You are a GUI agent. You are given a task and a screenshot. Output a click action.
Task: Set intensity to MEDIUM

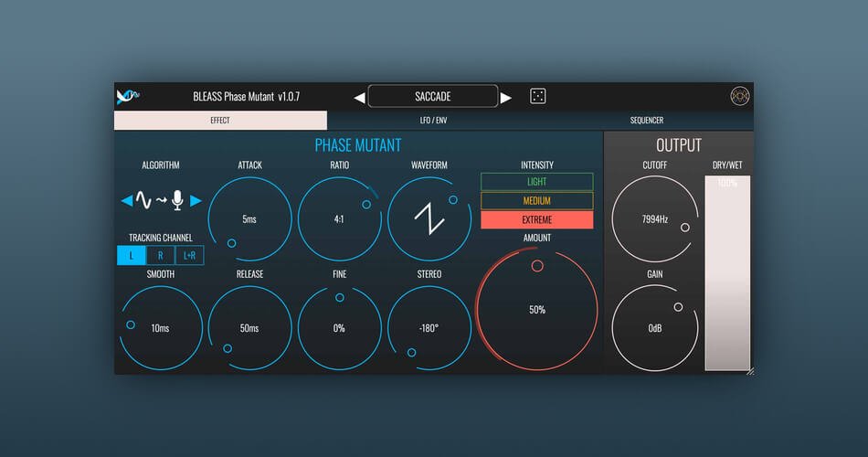point(536,201)
